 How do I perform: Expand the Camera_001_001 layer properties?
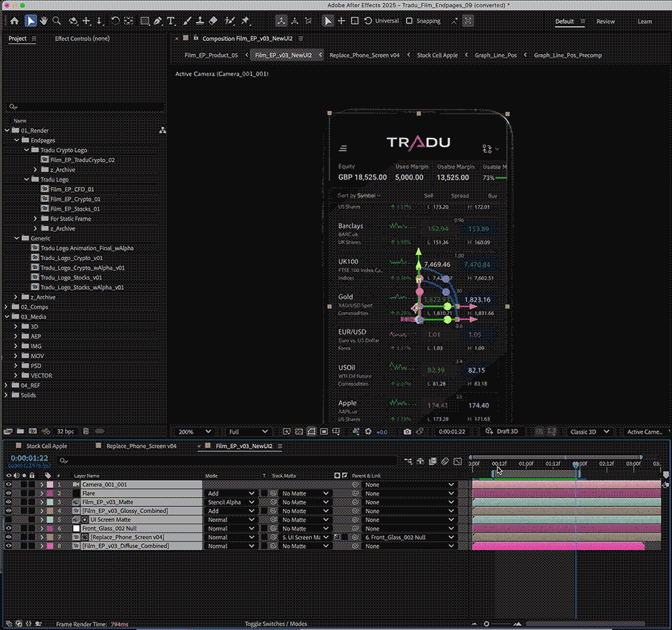42,485
